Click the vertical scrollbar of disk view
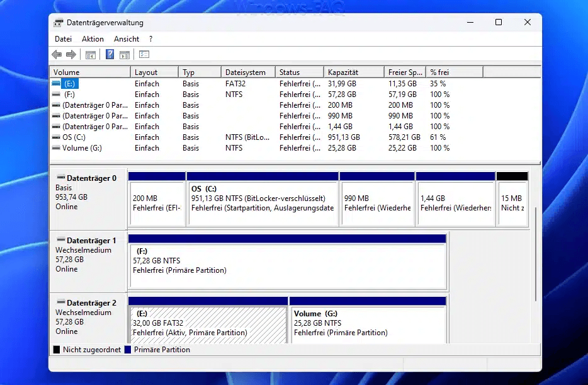This screenshot has width=588, height=385. click(x=536, y=252)
